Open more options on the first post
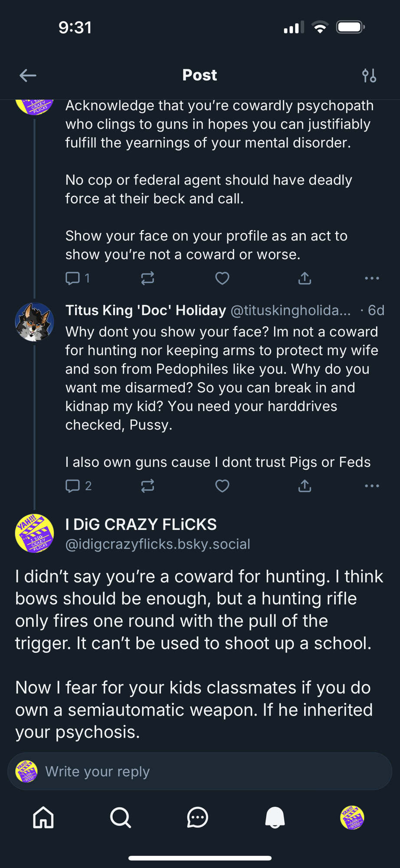Screen dimensions: 400x868 click(372, 278)
